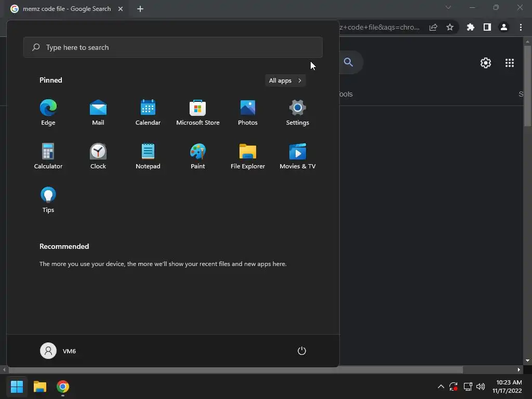The width and height of the screenshot is (532, 399).
Task: Click the horizontal scrollbar right arrow
Action: (519, 369)
